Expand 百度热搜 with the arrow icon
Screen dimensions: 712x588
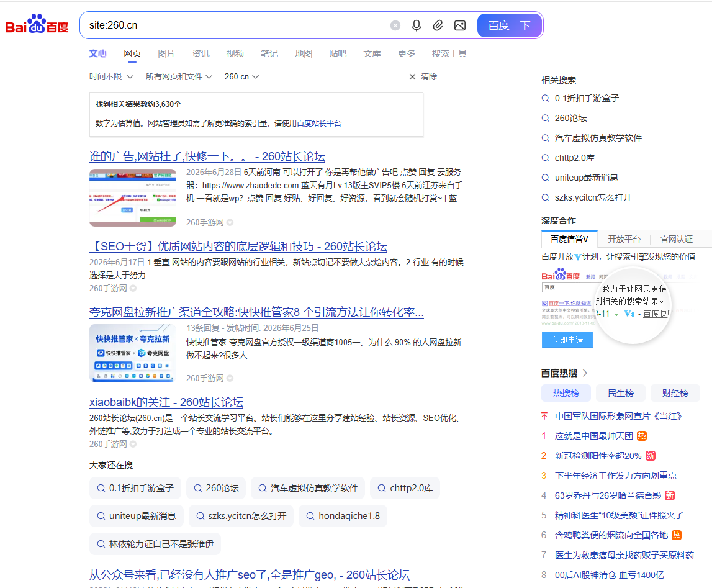[585, 373]
